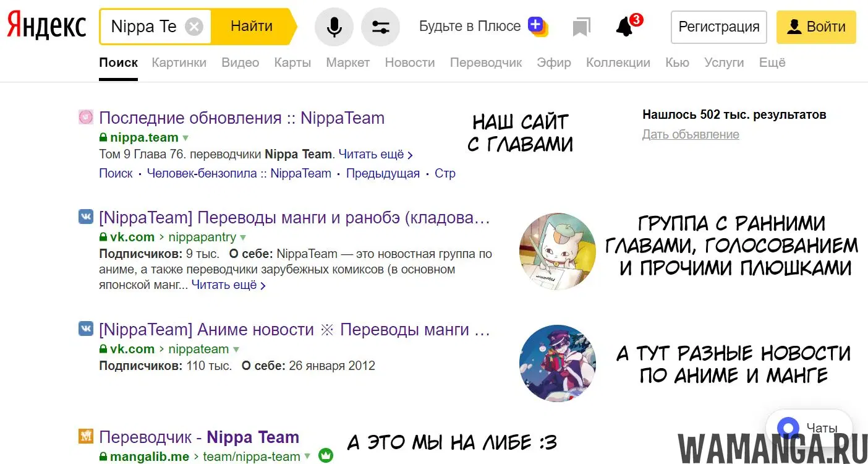Click the Найти search button

(x=252, y=27)
